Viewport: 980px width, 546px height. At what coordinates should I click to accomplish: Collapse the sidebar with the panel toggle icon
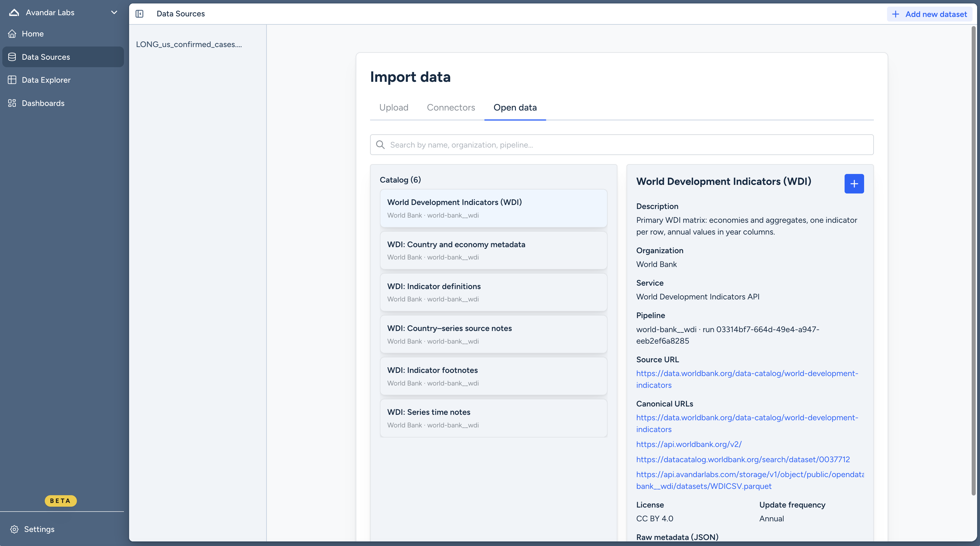click(x=140, y=14)
